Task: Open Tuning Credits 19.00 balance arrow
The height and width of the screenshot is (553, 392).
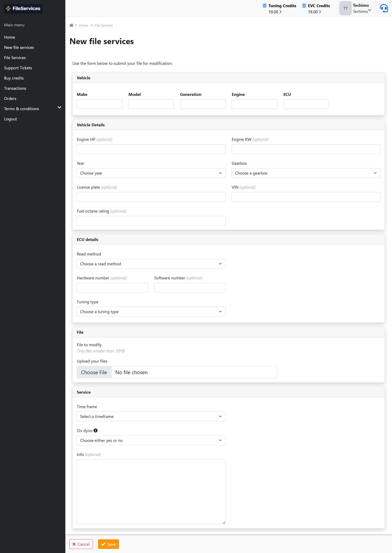Action: [281, 12]
